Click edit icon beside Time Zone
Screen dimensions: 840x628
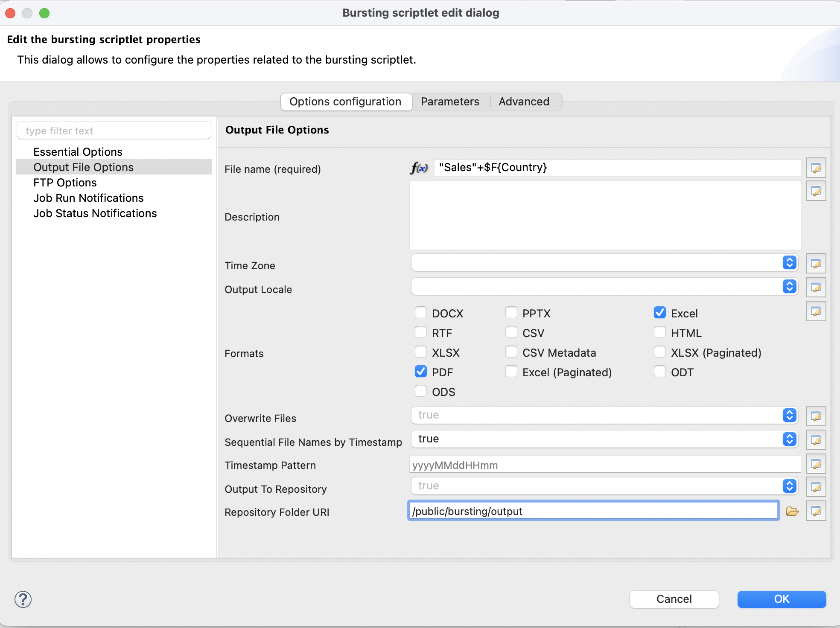(816, 264)
